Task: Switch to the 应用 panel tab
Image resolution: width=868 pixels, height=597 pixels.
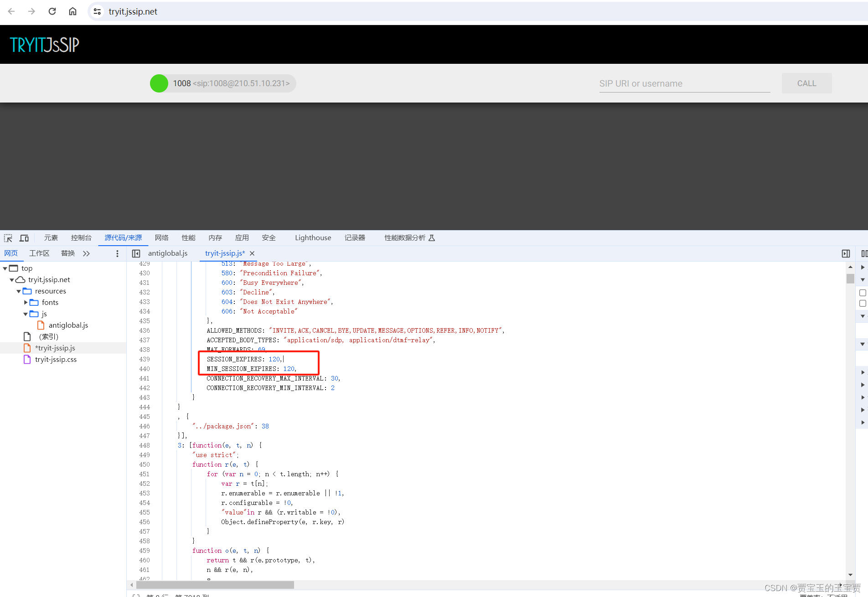Action: click(x=242, y=238)
